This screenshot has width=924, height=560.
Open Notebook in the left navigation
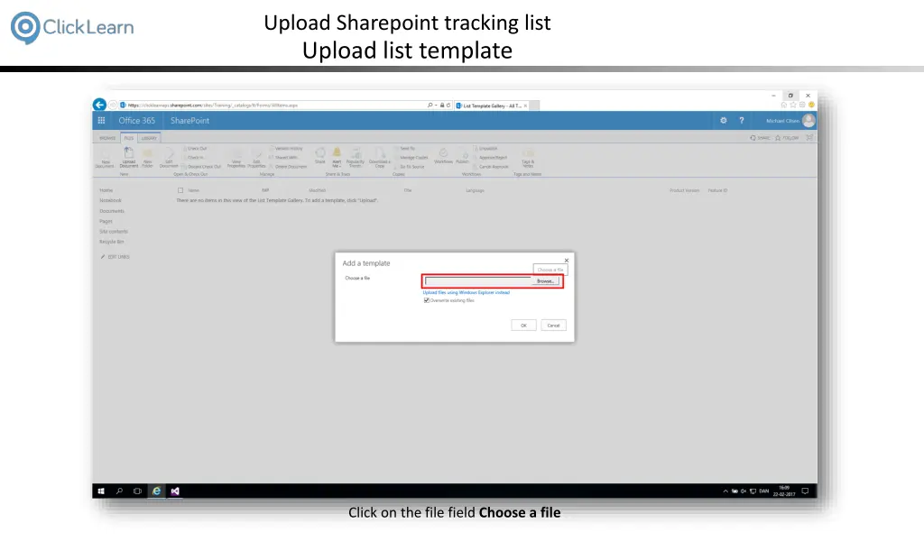[x=110, y=201]
